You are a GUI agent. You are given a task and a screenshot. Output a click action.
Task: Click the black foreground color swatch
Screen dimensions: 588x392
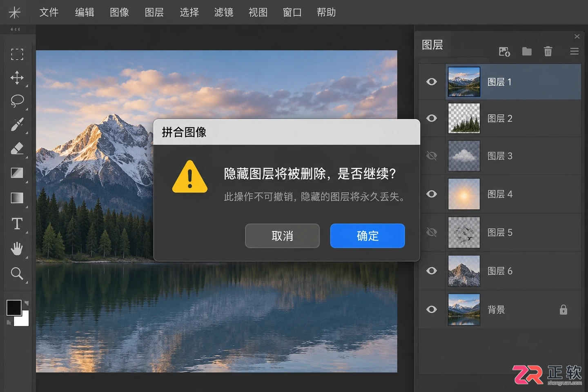[x=14, y=308]
